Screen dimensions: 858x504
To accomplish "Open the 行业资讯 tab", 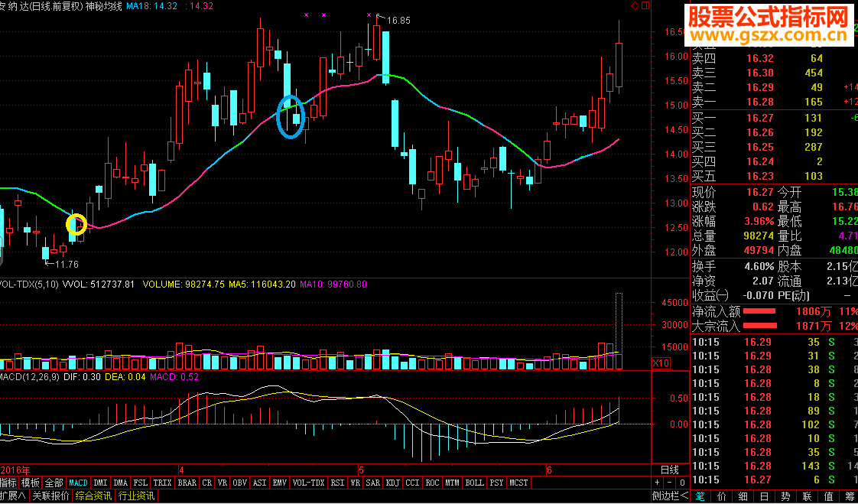I will pos(137,496).
